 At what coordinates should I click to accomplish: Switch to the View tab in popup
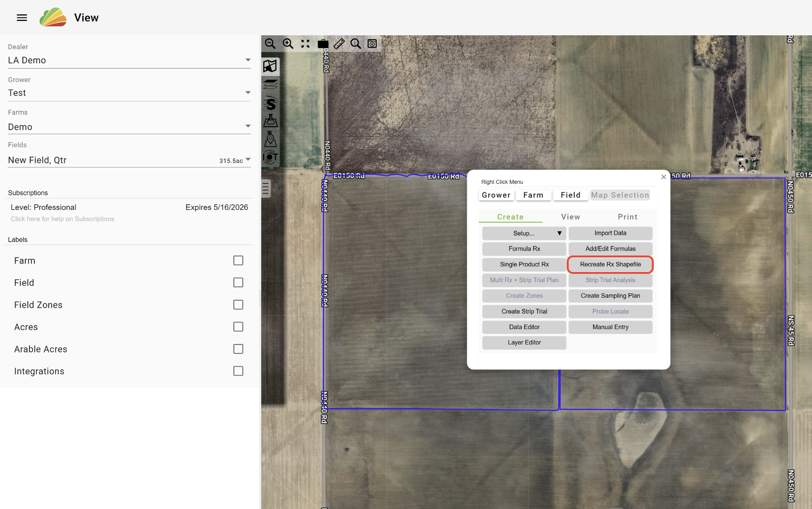tap(570, 217)
